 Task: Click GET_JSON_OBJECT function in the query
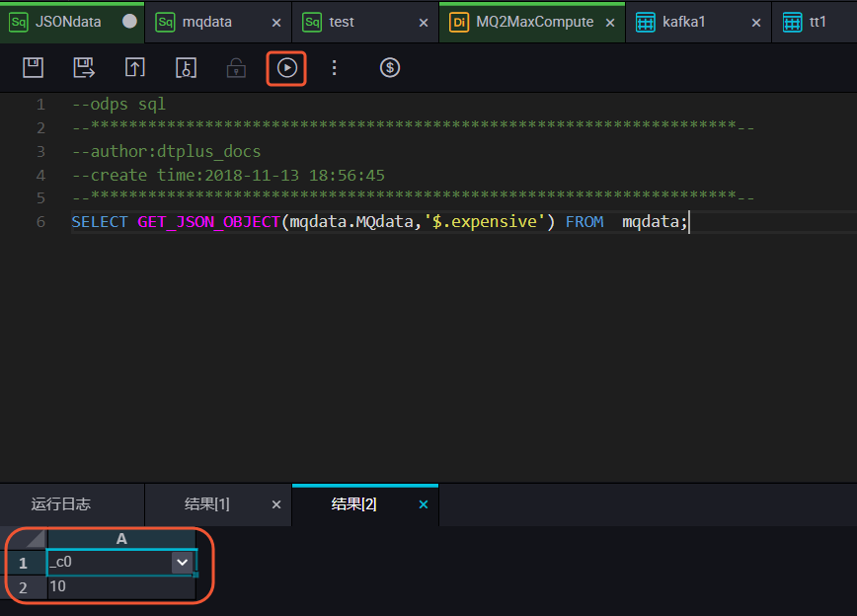coord(208,222)
